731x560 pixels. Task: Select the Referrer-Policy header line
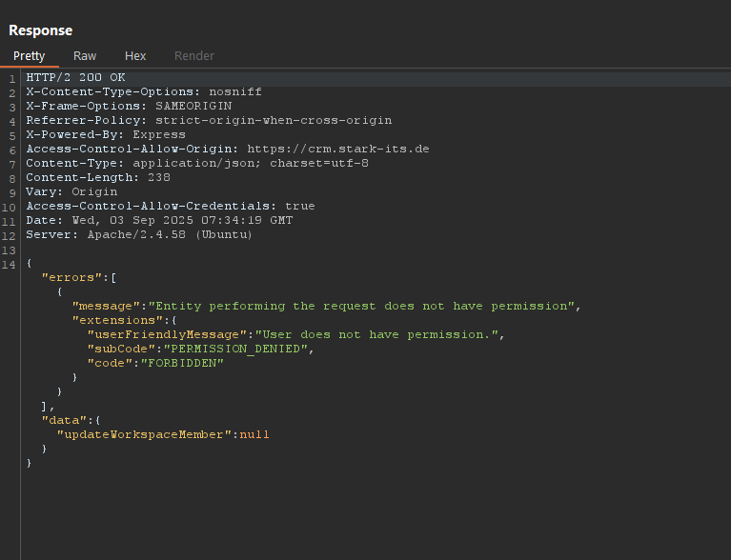[209, 120]
